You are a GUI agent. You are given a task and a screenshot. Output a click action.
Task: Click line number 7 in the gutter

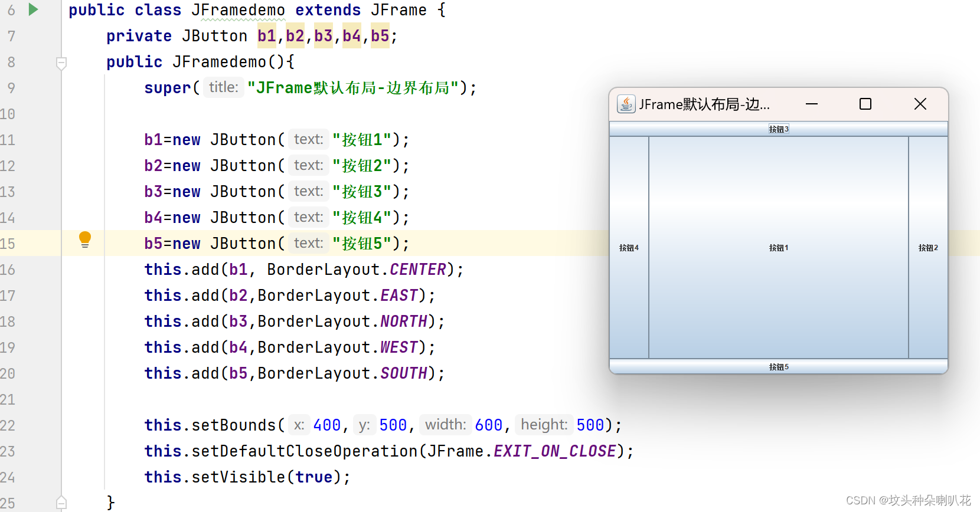click(x=11, y=37)
